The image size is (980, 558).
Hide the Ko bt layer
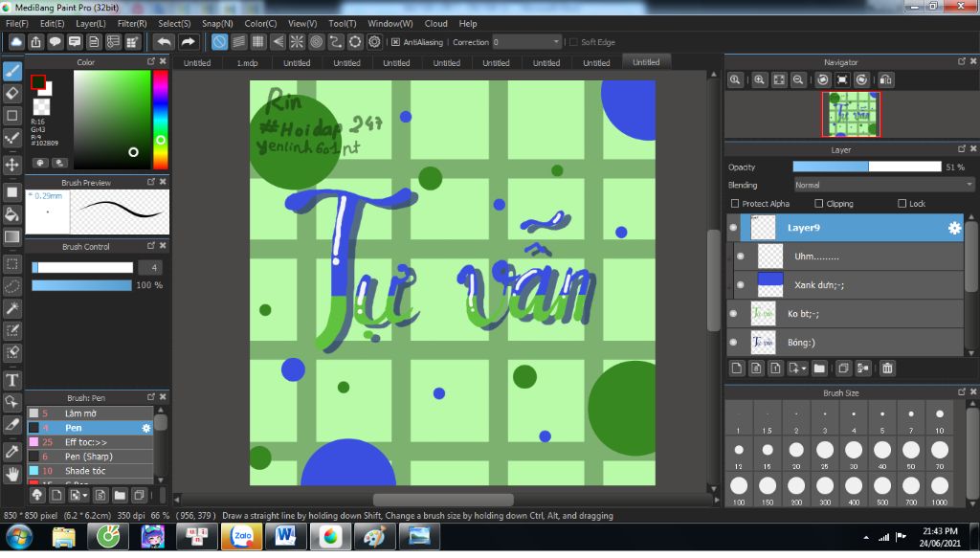(x=734, y=314)
